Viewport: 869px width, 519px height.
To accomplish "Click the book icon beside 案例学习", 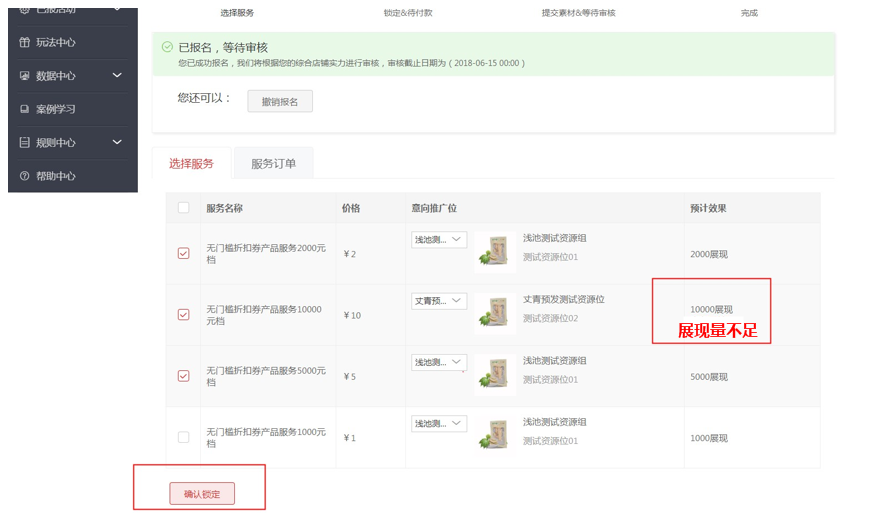I will tap(25, 109).
